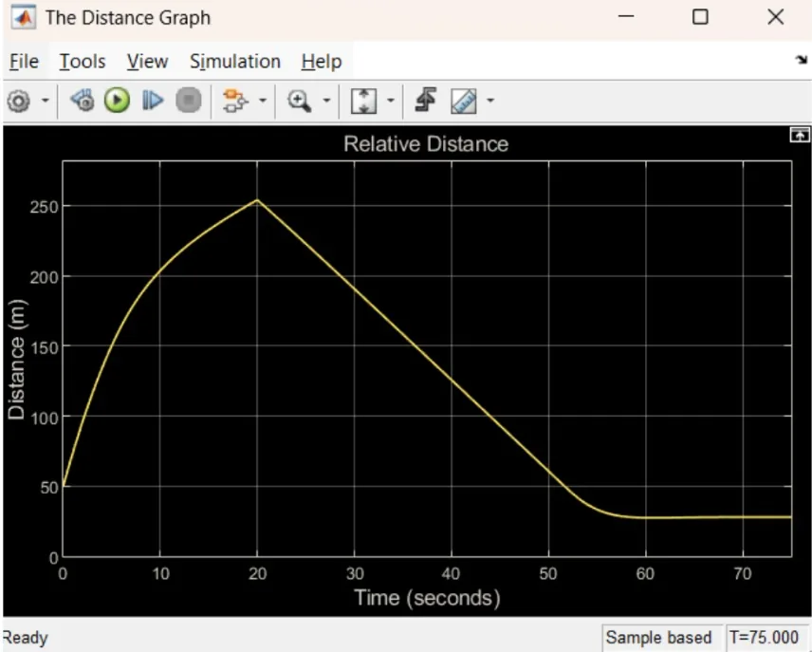The image size is (812, 652).
Task: Click the 'Sample based' status indicator
Action: tap(658, 637)
